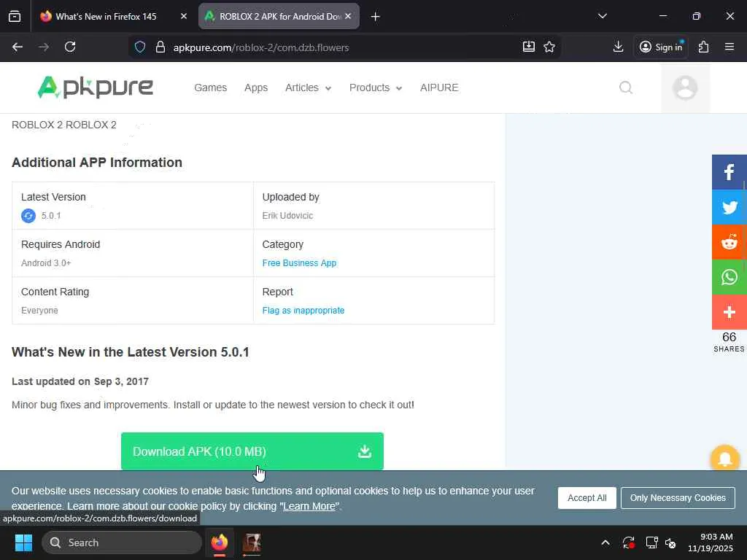The height and width of the screenshot is (560, 747).
Task: Bookmark this page with star icon
Action: 549,47
